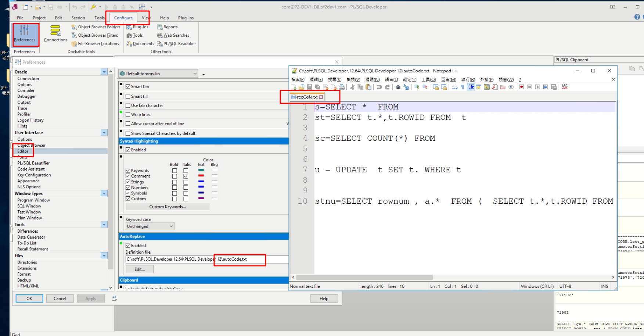The width and height of the screenshot is (644, 336).
Task: Click the Notepad++ Word wrap icon
Action: pos(454,87)
